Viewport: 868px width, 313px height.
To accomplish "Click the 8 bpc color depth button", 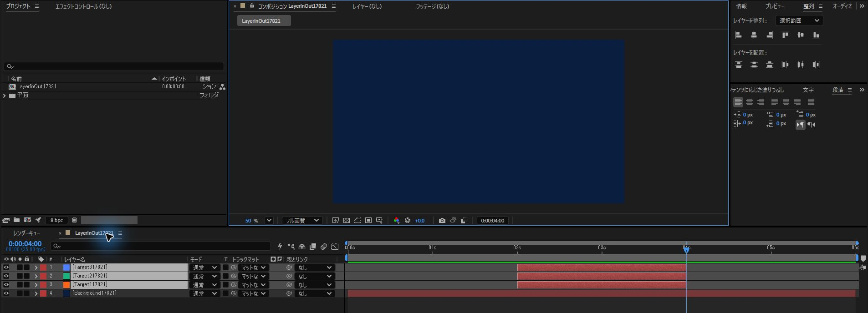I will (57, 220).
